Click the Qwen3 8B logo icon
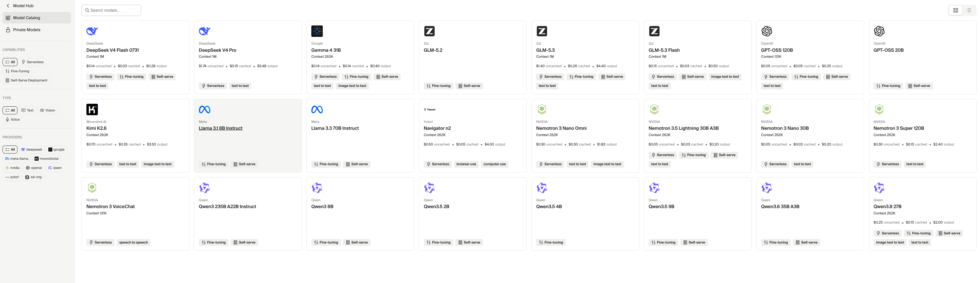 (317, 188)
